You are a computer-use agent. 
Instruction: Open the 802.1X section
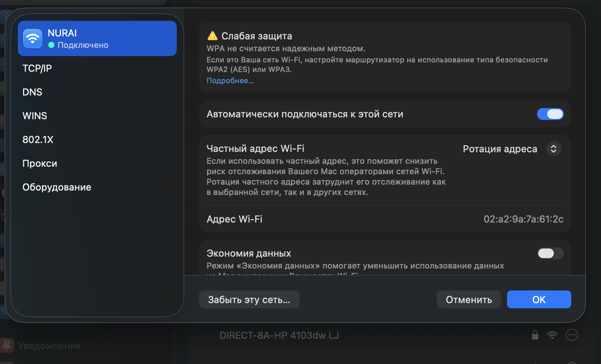click(38, 140)
